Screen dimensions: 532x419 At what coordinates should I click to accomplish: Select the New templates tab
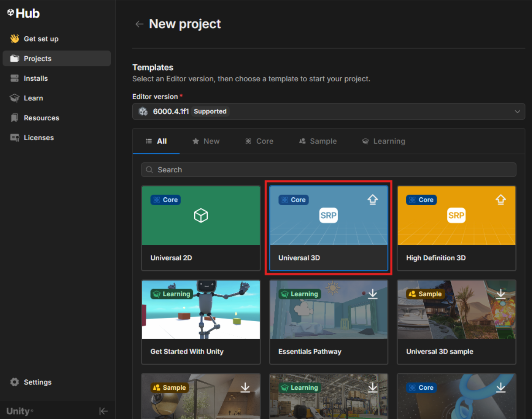[206, 141]
